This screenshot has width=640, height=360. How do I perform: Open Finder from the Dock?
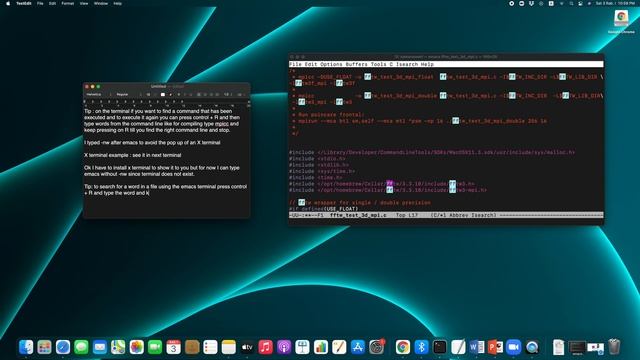pyautogui.click(x=26, y=347)
